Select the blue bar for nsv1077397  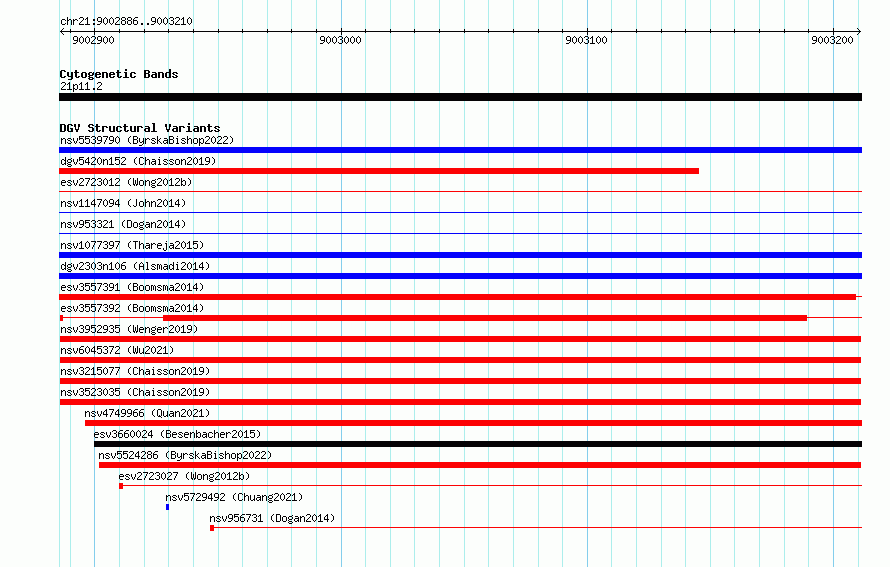pyautogui.click(x=460, y=255)
